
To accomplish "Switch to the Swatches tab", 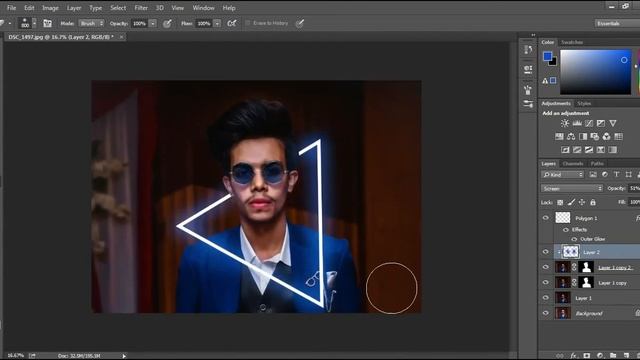I will point(572,42).
